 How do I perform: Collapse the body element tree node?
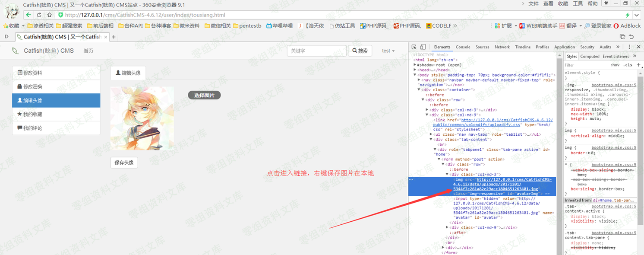pos(415,75)
